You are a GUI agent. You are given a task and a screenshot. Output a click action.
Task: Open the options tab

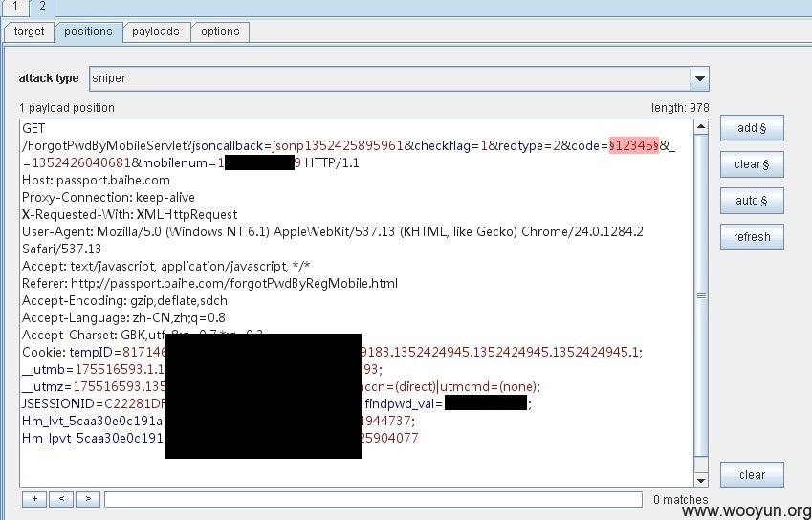pos(220,32)
